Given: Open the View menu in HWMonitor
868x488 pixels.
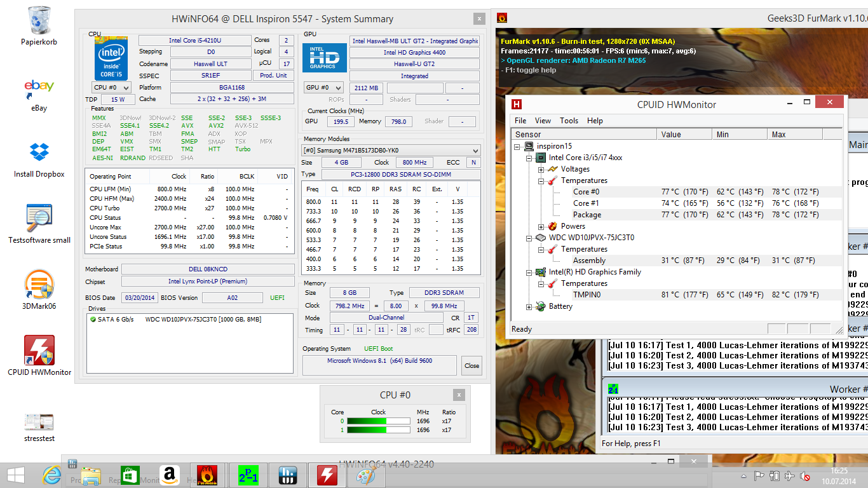Looking at the screenshot, I should pyautogui.click(x=543, y=121).
